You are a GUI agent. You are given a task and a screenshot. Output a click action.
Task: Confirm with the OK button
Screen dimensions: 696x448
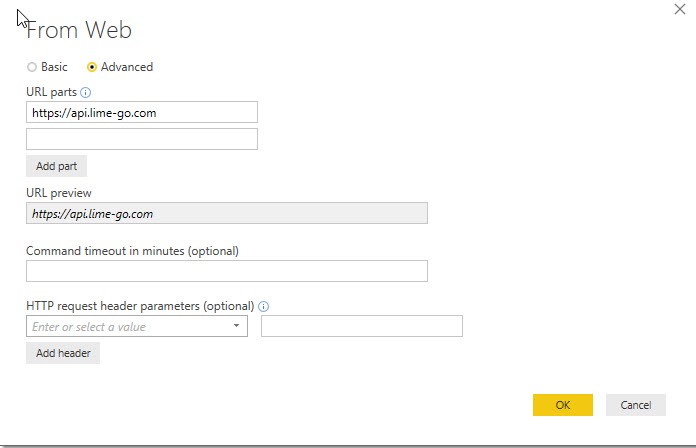click(x=563, y=405)
